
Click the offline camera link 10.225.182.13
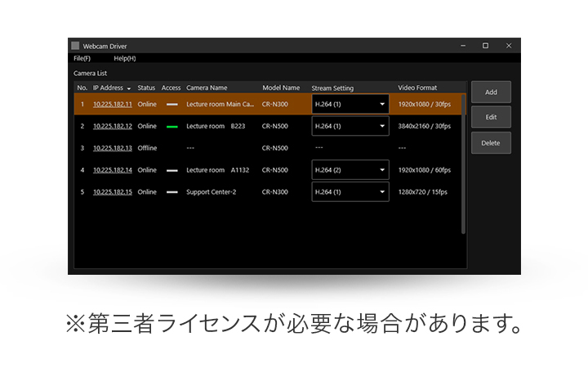point(112,148)
